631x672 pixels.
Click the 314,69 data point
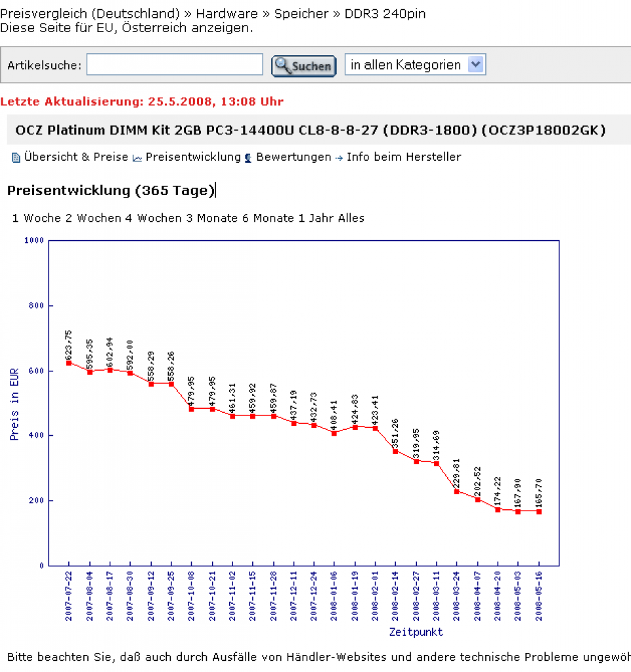(x=437, y=463)
